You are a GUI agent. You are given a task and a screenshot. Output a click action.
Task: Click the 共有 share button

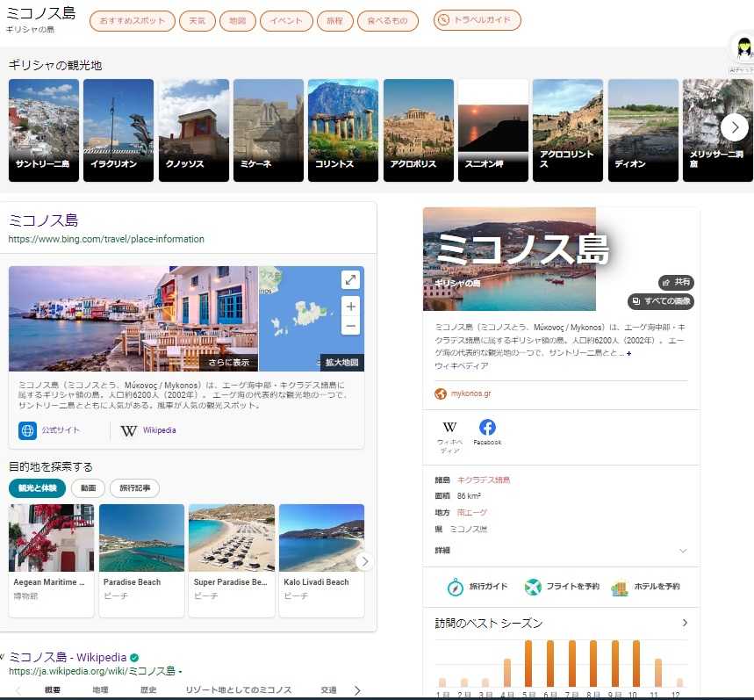(676, 282)
